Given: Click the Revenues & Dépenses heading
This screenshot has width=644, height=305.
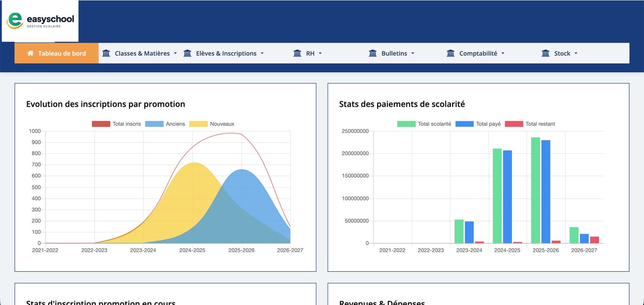Looking at the screenshot, I should point(382,302).
